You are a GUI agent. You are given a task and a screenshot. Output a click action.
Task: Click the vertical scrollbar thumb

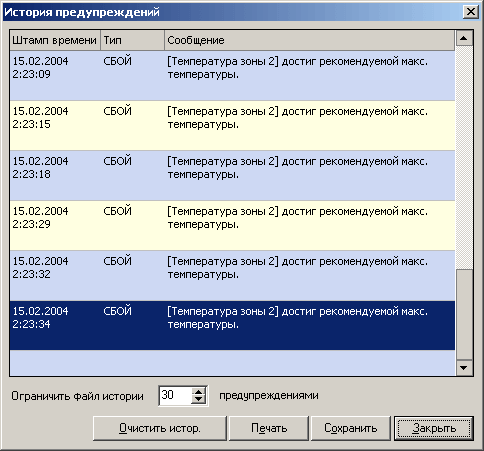[464, 315]
